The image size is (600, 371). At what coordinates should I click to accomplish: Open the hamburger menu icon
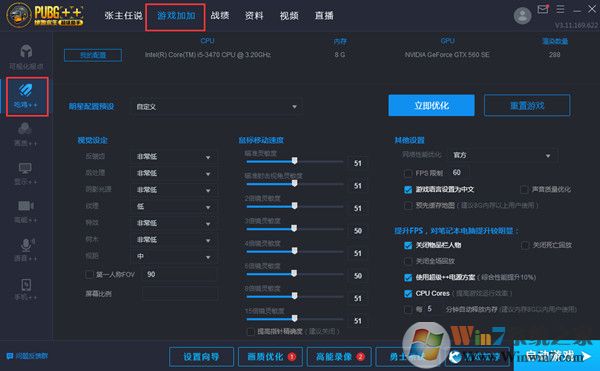point(560,9)
